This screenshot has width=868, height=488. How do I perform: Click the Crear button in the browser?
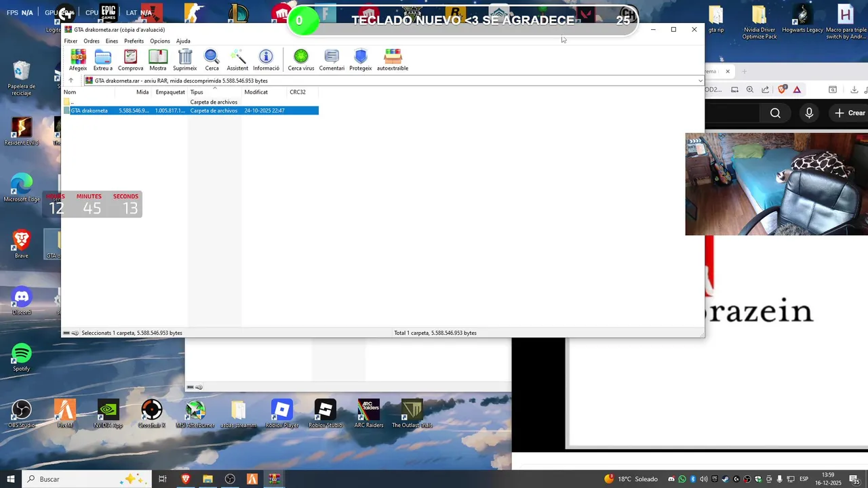850,113
